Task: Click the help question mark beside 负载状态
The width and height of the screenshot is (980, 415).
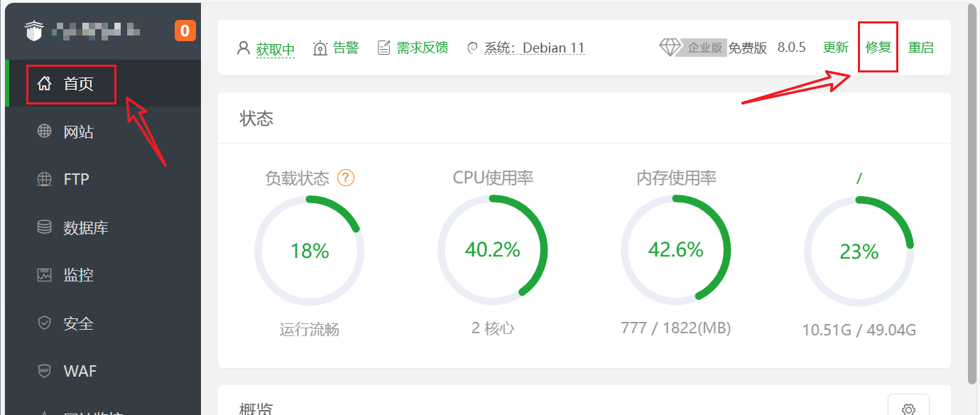Action: coord(346,178)
